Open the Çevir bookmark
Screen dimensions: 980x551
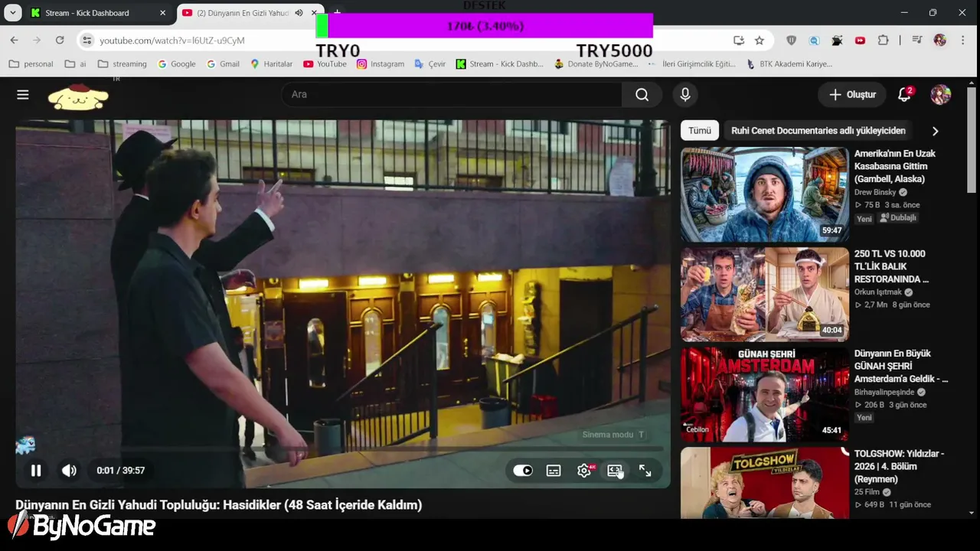point(430,64)
